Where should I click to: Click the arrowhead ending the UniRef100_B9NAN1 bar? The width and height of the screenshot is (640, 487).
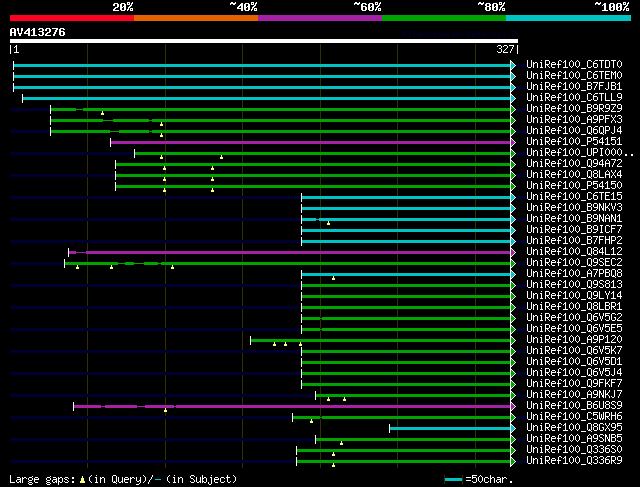click(513, 219)
